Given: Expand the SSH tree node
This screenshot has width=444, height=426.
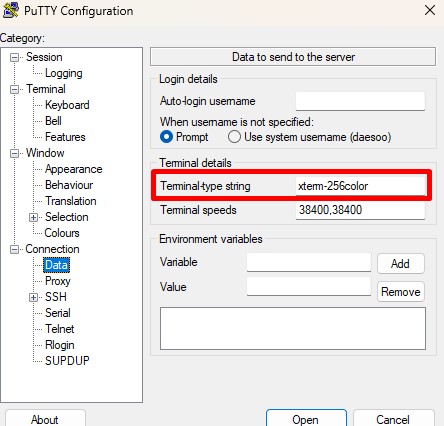Looking at the screenshot, I should coord(33,297).
